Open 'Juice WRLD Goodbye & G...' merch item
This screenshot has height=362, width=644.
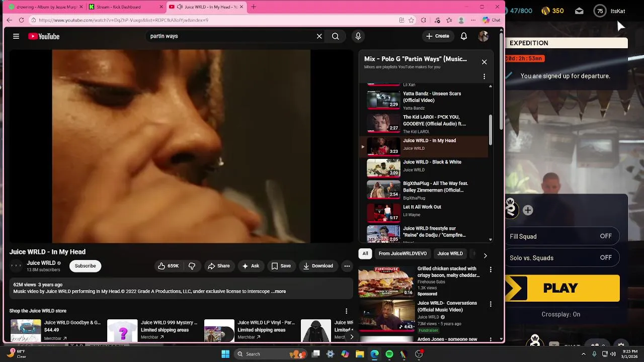56,330
